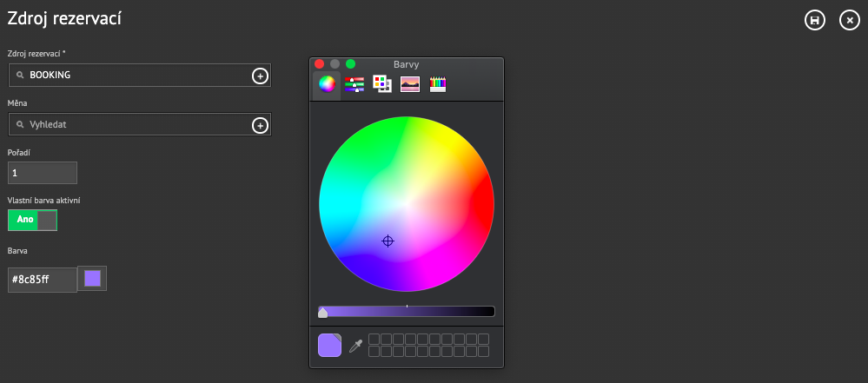Edit the #8c85ff hex color field

coord(43,280)
